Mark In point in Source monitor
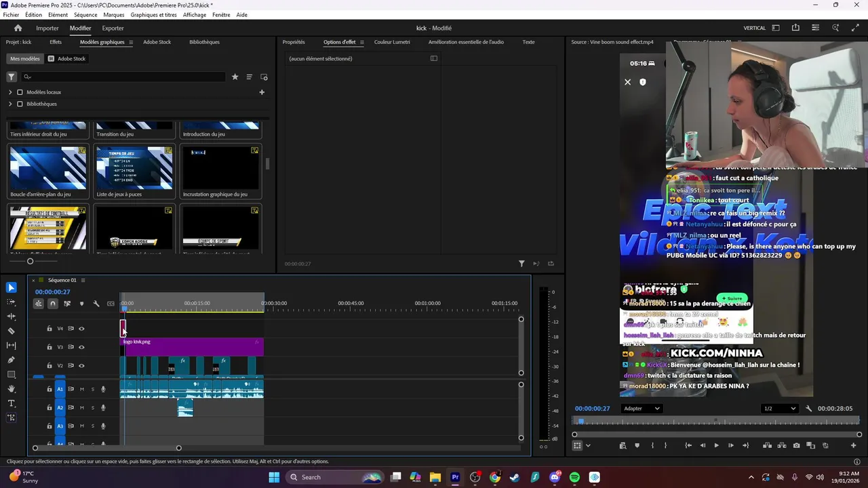 [x=652, y=445]
